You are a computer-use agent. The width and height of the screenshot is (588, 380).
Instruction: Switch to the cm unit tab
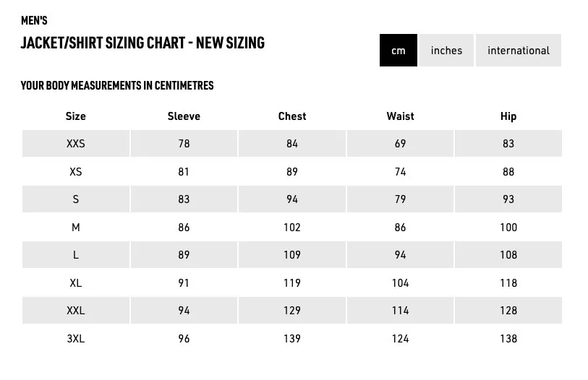click(399, 51)
